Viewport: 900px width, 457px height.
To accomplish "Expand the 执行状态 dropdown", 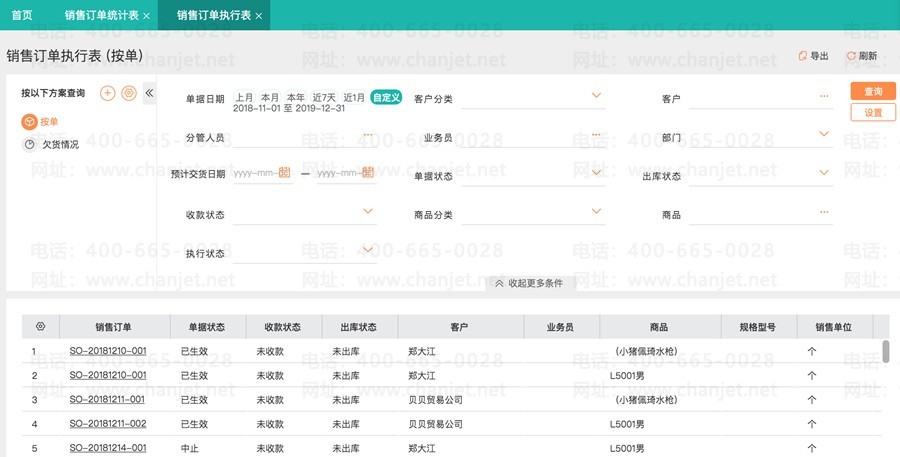I will [368, 250].
